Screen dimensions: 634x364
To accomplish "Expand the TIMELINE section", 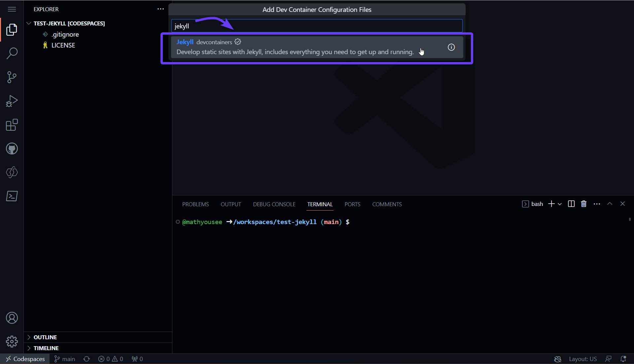I will click(46, 348).
